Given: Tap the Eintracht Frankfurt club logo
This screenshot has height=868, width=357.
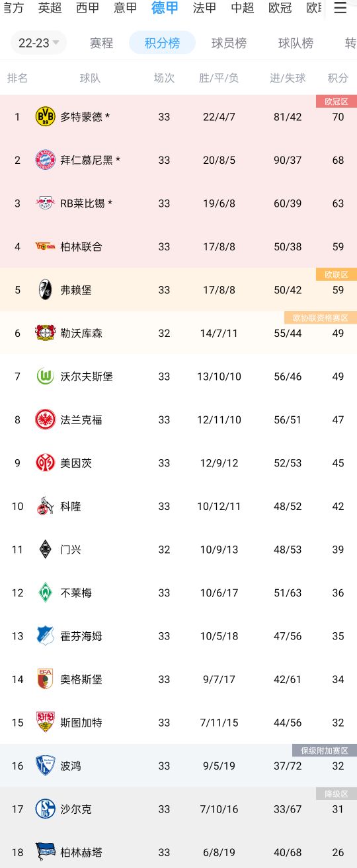Looking at the screenshot, I should pyautogui.click(x=45, y=419).
